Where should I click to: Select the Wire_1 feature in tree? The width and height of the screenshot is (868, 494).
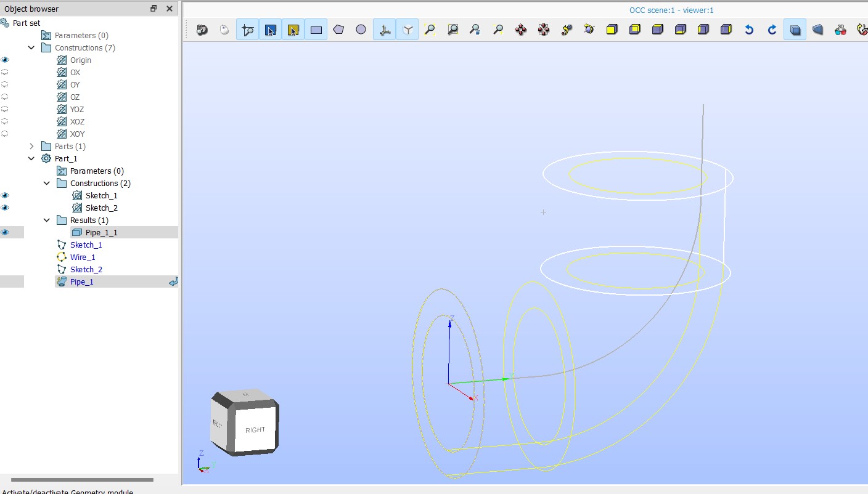pos(83,257)
